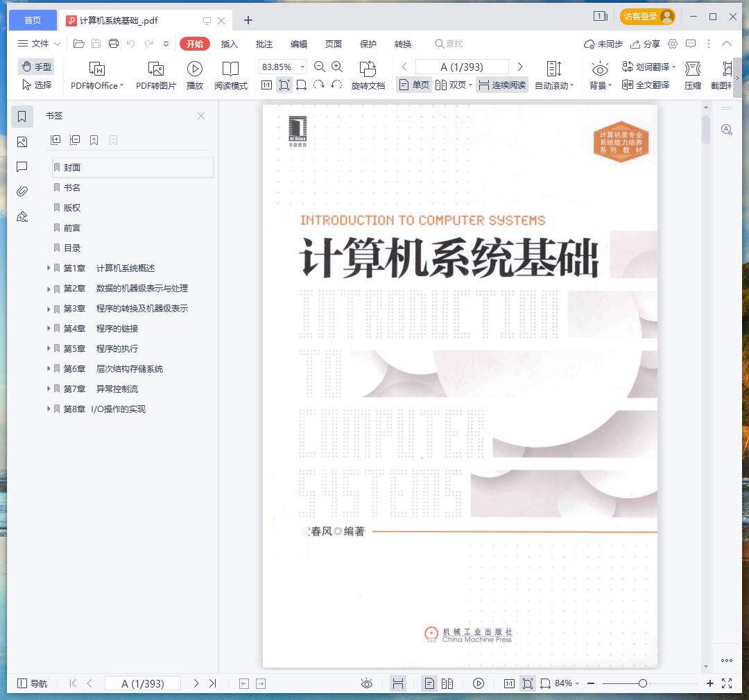Viewport: 749px width, 700px height.
Task: Click the print icon in quick toolbar
Action: pyautogui.click(x=114, y=44)
